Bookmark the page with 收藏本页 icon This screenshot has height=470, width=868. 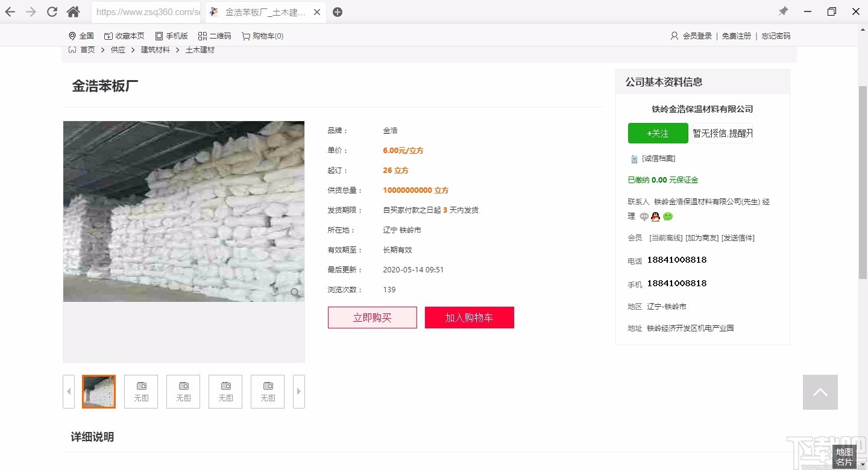pos(124,36)
